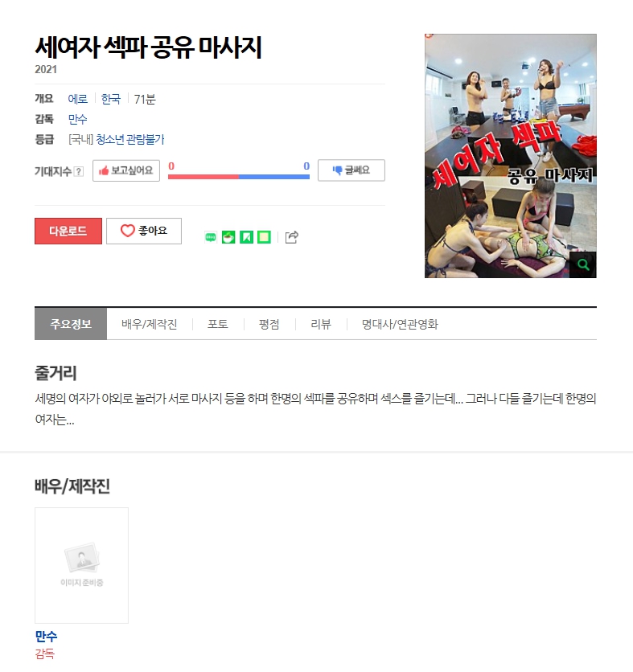Screen dimensions: 633x672
Task: Go to the 리뷰 tab
Action: point(321,324)
